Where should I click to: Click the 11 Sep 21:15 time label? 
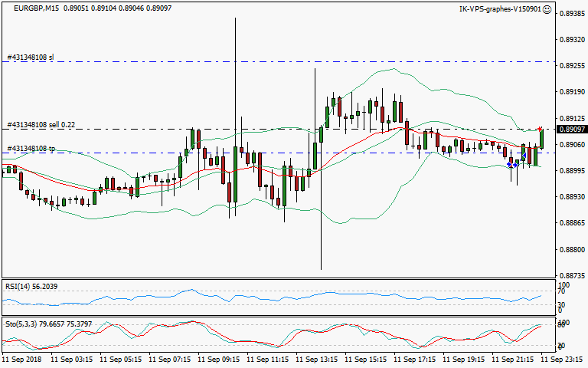[x=513, y=360]
